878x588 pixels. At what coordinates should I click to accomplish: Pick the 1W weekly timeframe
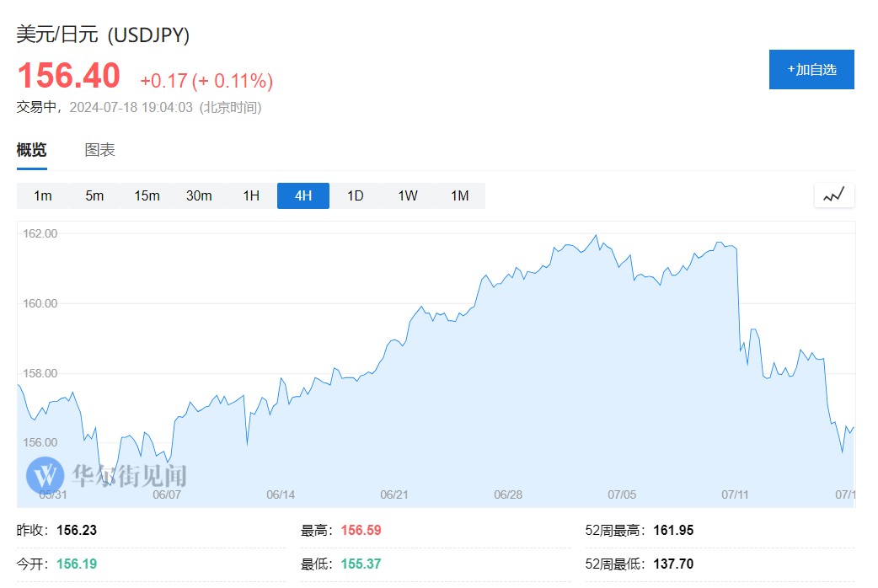click(x=408, y=196)
